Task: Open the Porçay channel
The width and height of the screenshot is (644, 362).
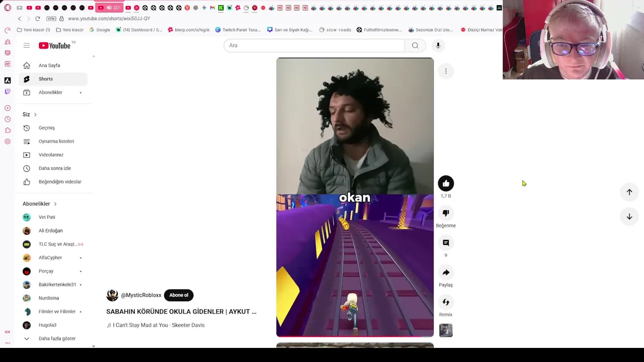Action: (x=53, y=271)
